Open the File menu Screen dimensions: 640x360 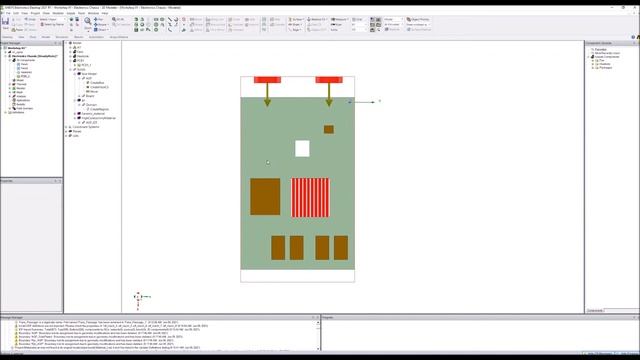pyautogui.click(x=8, y=13)
